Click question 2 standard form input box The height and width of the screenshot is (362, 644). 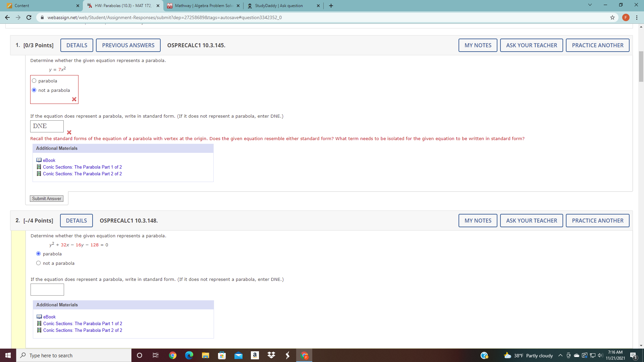pyautogui.click(x=47, y=290)
